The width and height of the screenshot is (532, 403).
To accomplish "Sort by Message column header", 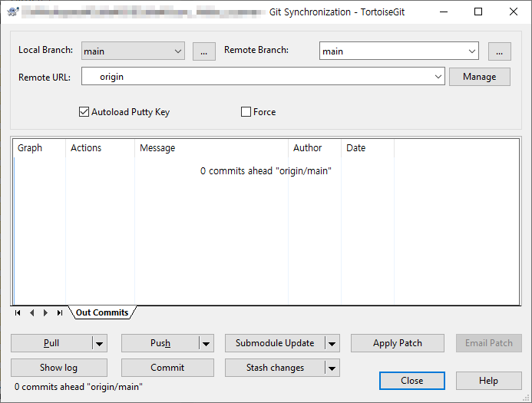I will tap(211, 148).
